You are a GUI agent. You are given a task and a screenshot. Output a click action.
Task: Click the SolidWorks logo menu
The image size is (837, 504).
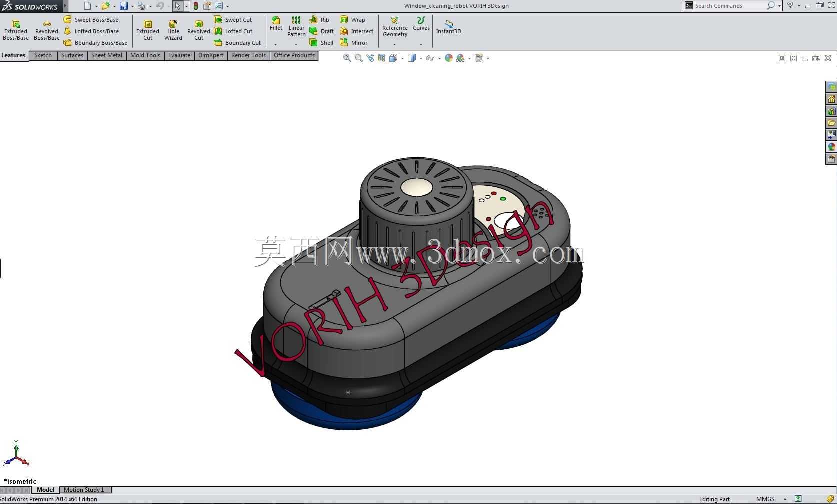[x=31, y=6]
